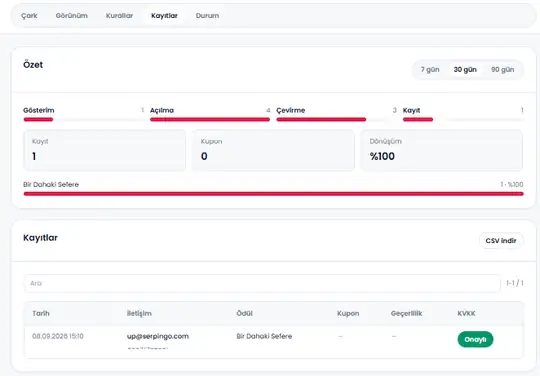Viewport: 540px width, 376px height.
Task: Focus the Ara search field
Action: point(262,283)
